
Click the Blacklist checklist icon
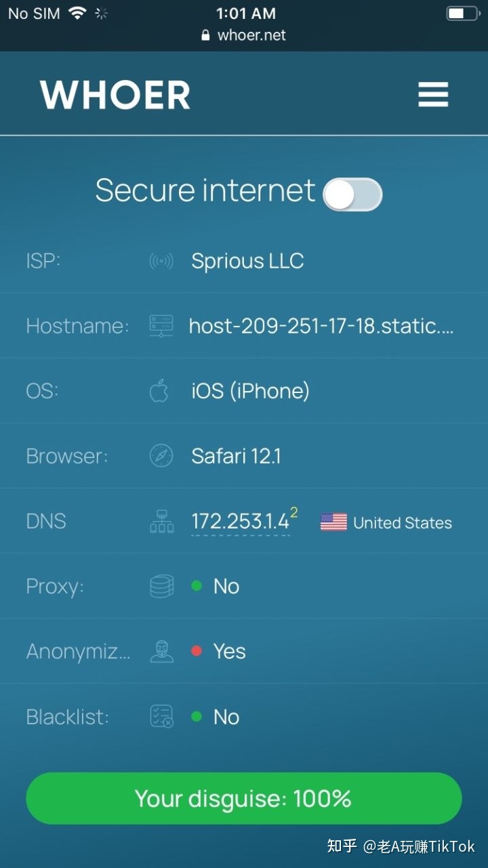pyautogui.click(x=161, y=716)
